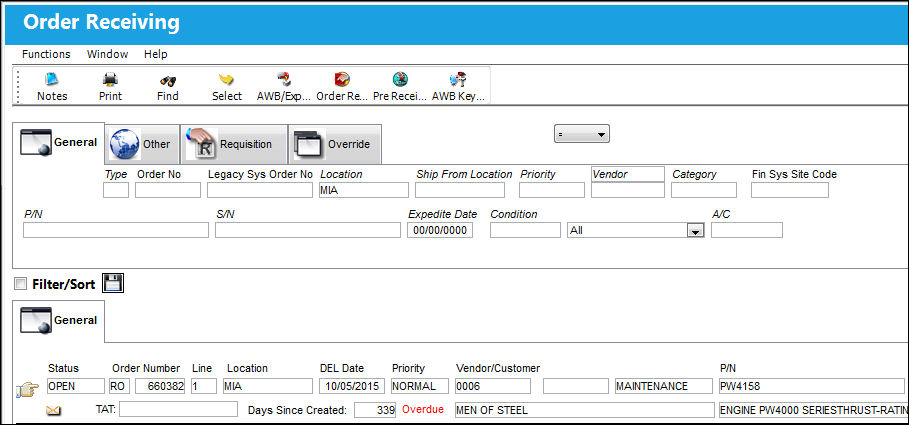The width and height of the screenshot is (909, 425).
Task: Click the empty field after vendor 0006
Action: click(576, 386)
